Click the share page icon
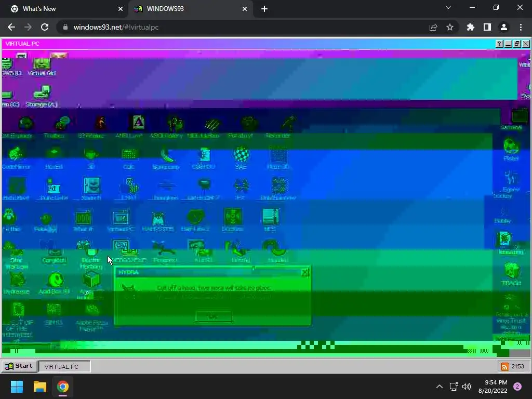Viewport: 532px width, 399px height. 433,27
